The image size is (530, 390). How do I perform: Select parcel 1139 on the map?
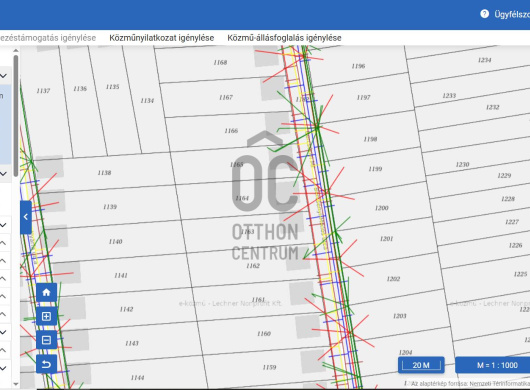pos(110,206)
